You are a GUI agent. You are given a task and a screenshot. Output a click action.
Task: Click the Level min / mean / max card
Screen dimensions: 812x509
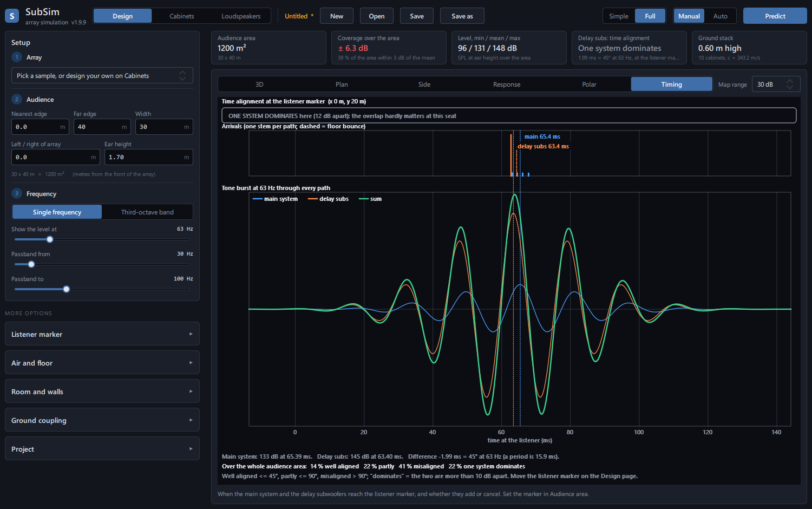coord(509,48)
